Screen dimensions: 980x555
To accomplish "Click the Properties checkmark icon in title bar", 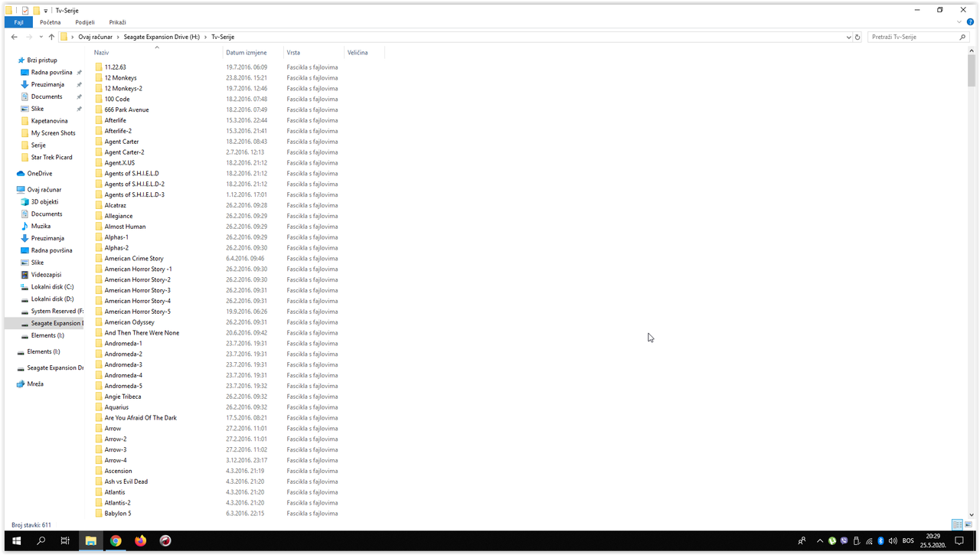I will tap(25, 11).
